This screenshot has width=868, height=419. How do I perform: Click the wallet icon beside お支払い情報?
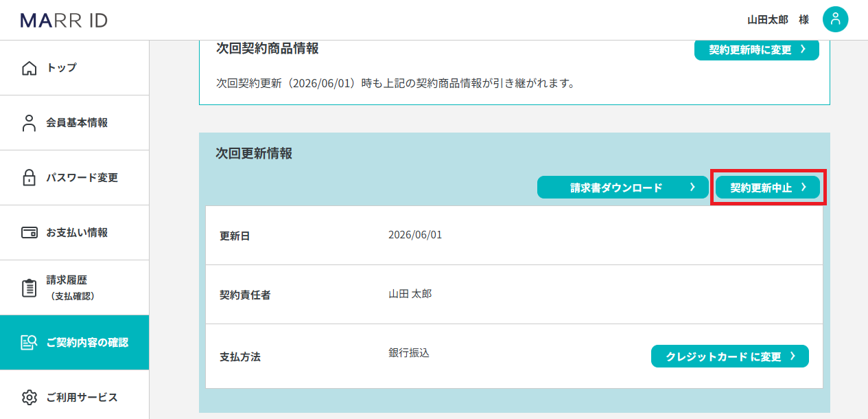click(29, 232)
